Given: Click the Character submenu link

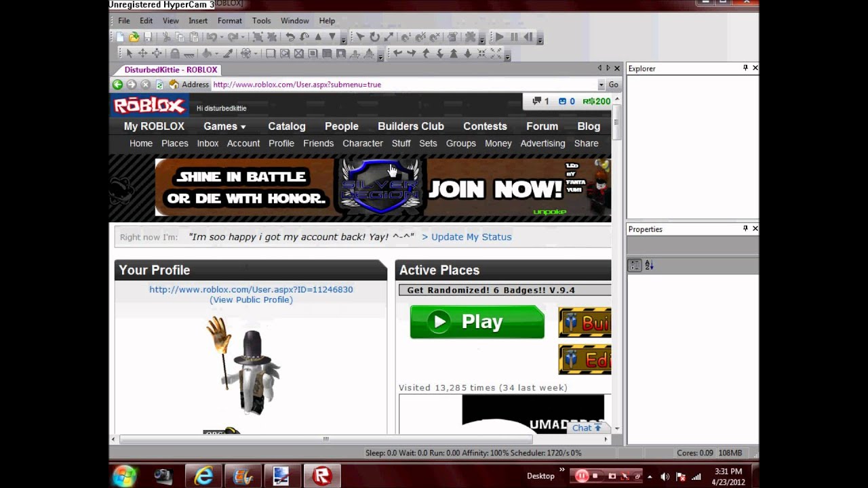Looking at the screenshot, I should [363, 143].
